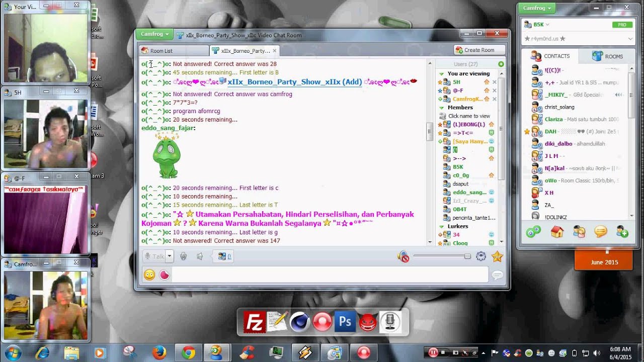
Task: Launch Cinema 4D from the dock
Action: 300,322
